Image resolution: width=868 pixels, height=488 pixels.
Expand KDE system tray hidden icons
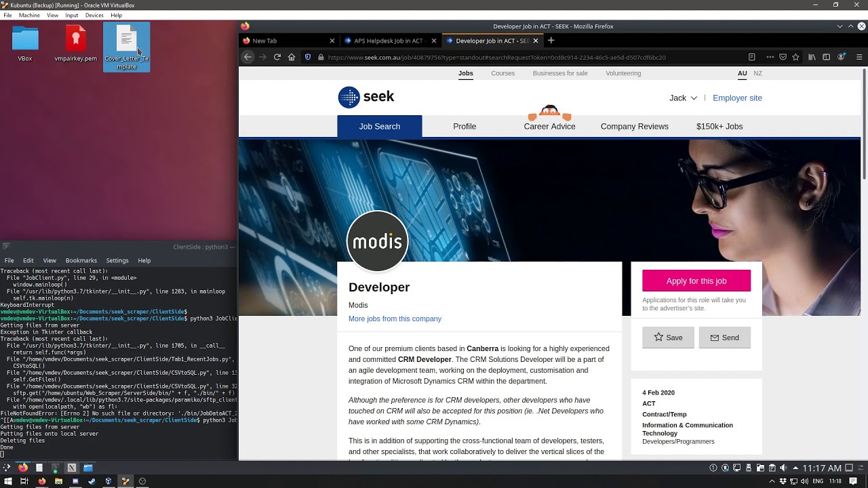click(x=795, y=468)
